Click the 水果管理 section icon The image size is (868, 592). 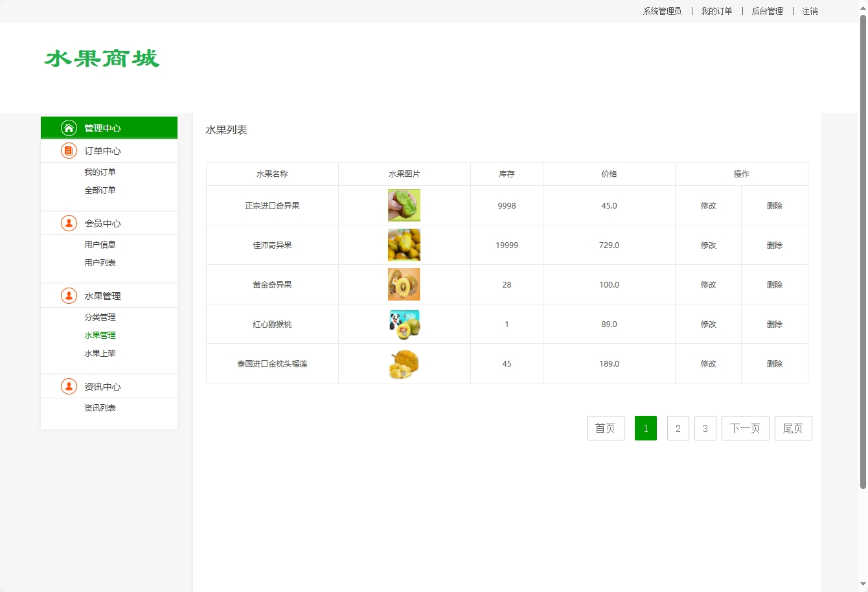point(69,295)
